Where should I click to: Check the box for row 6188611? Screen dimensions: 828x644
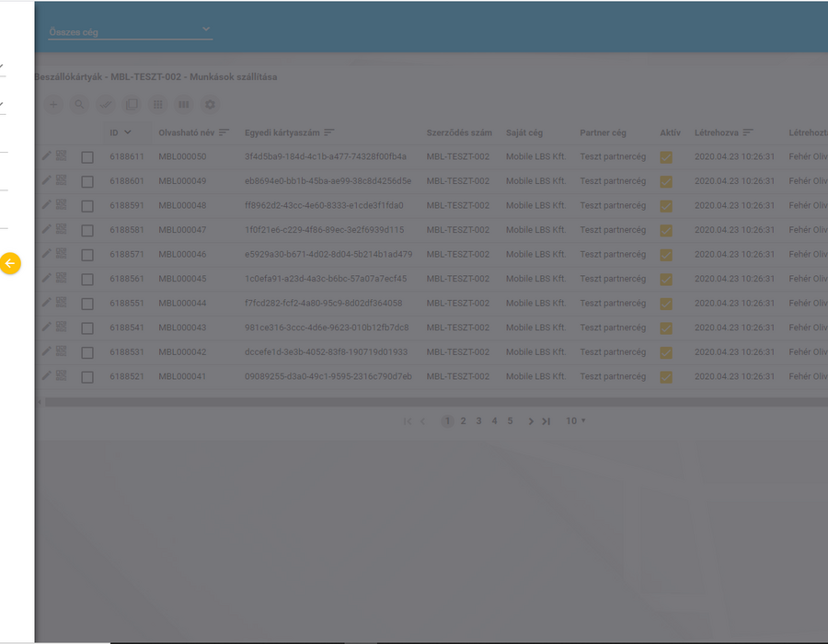pos(87,157)
